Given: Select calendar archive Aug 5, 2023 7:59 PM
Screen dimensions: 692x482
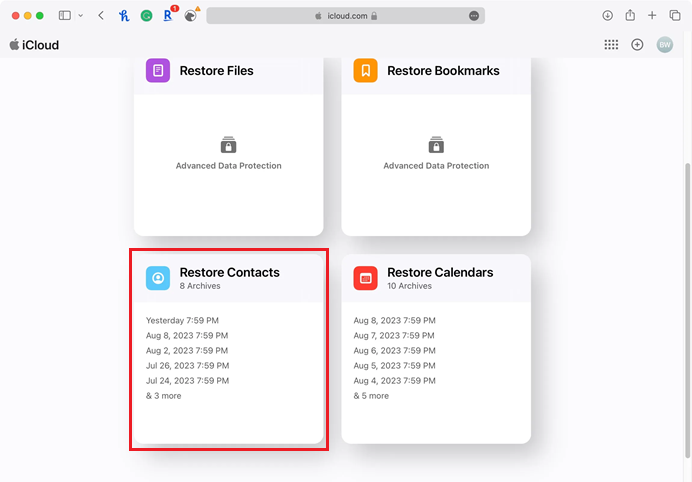Looking at the screenshot, I should coord(395,365).
